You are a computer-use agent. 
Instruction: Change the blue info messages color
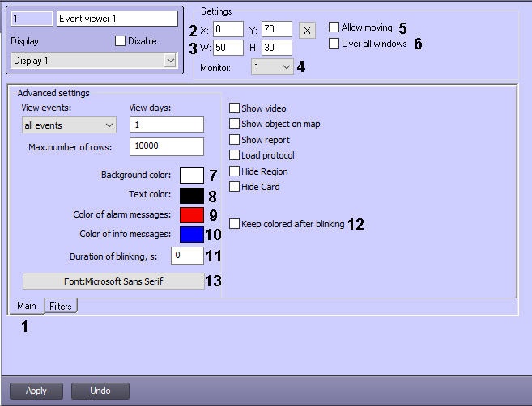pos(192,235)
